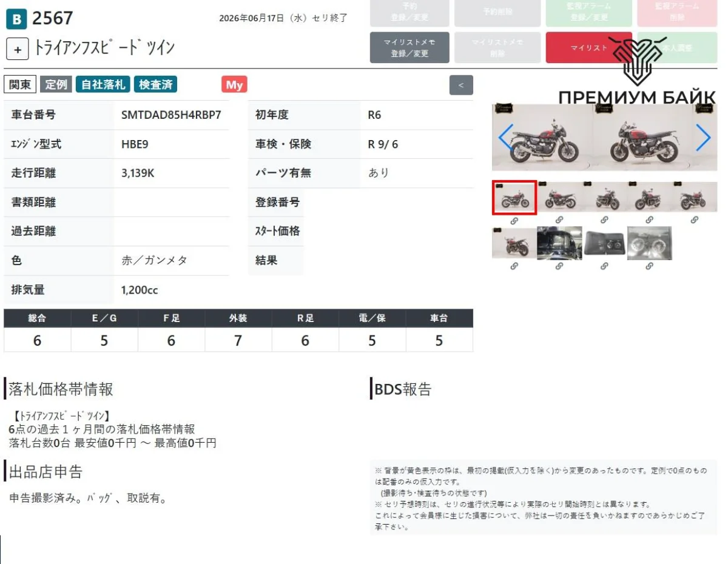Open the black bag thumbnail
Screen dimensions: 728x564
(x=604, y=243)
